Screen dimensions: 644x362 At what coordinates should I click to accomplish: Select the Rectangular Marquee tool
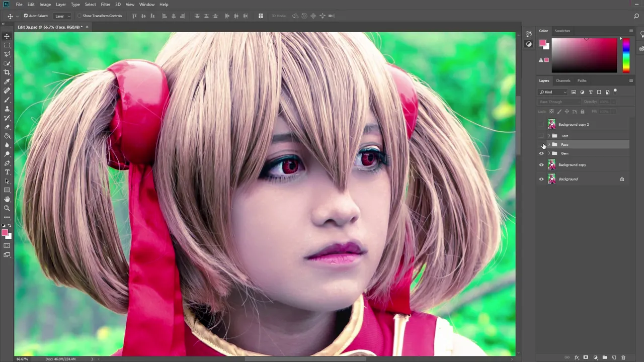coord(7,45)
